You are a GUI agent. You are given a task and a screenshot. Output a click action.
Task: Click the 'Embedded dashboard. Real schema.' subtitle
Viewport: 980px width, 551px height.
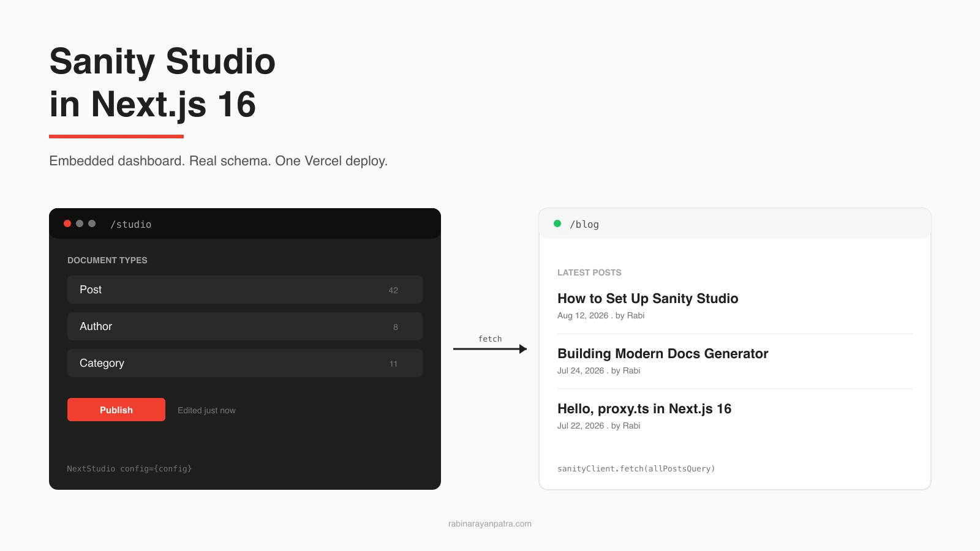click(x=160, y=161)
